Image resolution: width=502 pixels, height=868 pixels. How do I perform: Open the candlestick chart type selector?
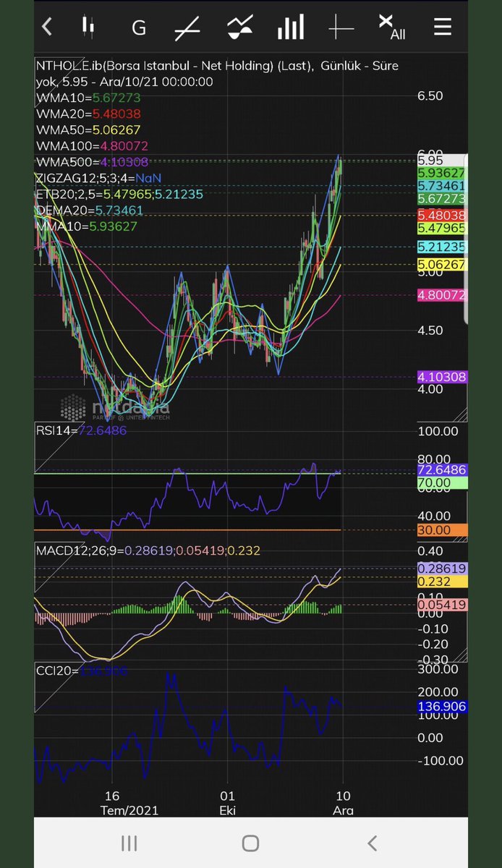pyautogui.click(x=88, y=27)
